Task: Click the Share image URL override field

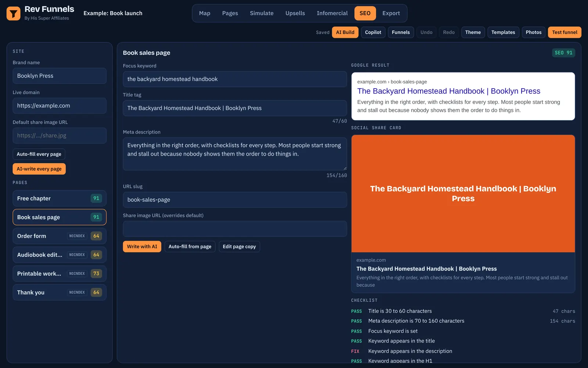Action: tap(235, 229)
